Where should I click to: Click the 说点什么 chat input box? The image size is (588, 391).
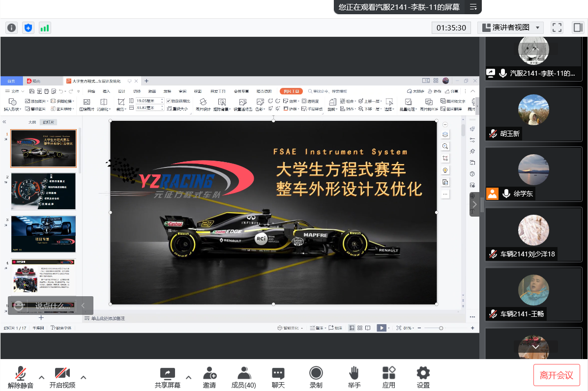coord(53,306)
